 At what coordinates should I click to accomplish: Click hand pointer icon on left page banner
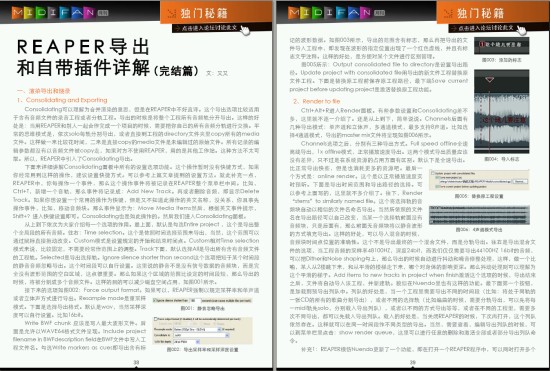click(x=245, y=30)
